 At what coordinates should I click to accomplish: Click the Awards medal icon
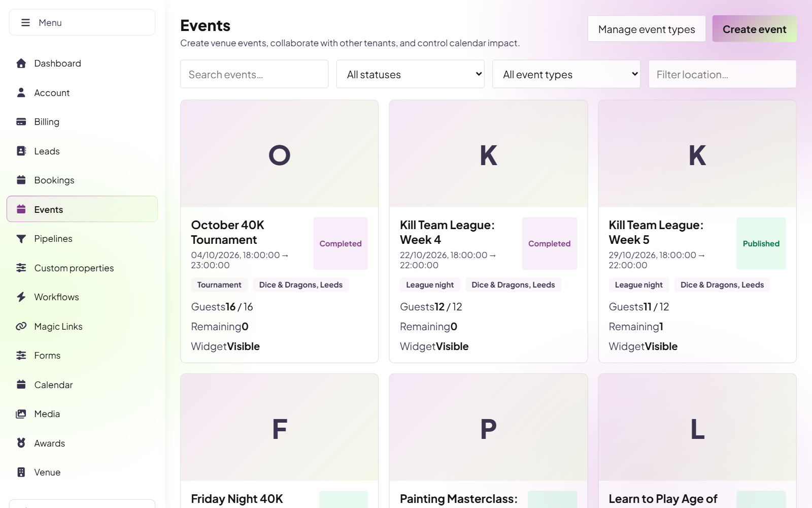click(21, 443)
